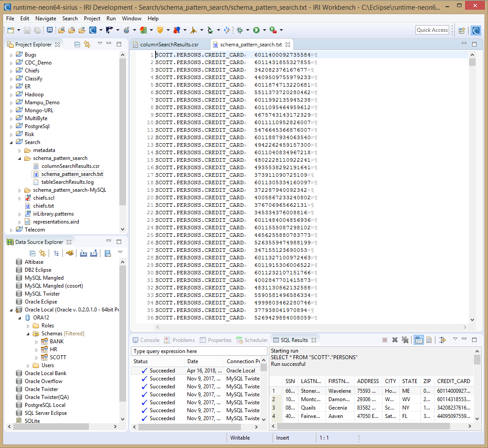Expand the metadata folder
The image size is (488, 448).
[19, 151]
